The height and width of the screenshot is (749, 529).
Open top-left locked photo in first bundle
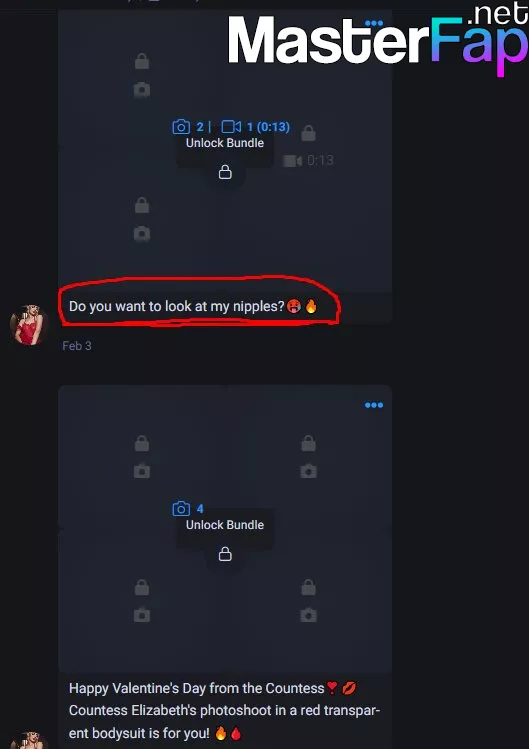pyautogui.click(x=142, y=75)
